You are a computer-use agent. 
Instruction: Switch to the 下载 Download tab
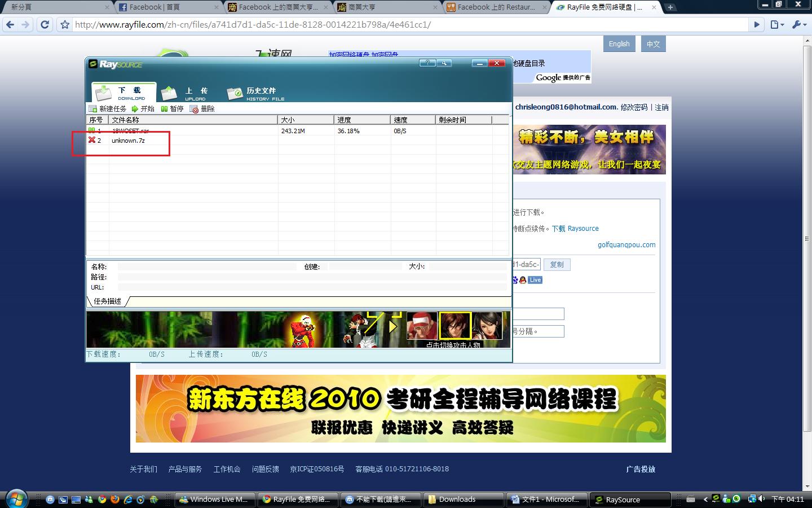124,93
